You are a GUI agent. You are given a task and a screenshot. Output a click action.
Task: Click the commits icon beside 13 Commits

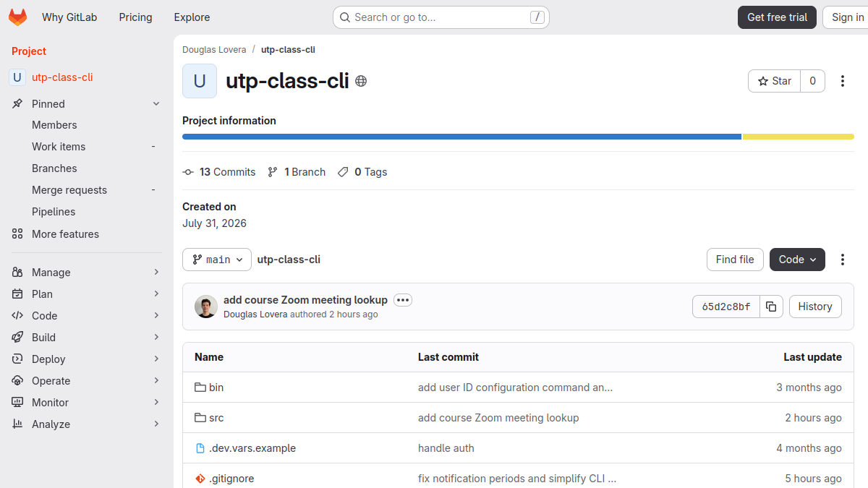pos(188,172)
